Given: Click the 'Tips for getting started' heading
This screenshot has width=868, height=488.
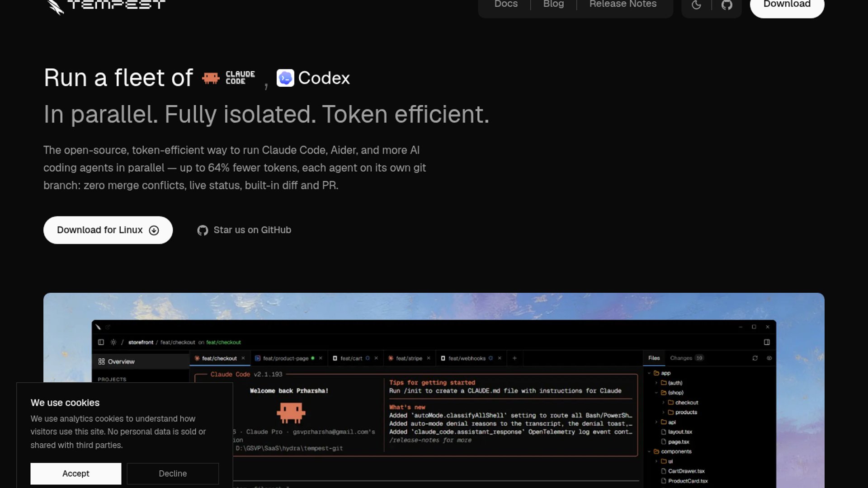Looking at the screenshot, I should click(432, 383).
